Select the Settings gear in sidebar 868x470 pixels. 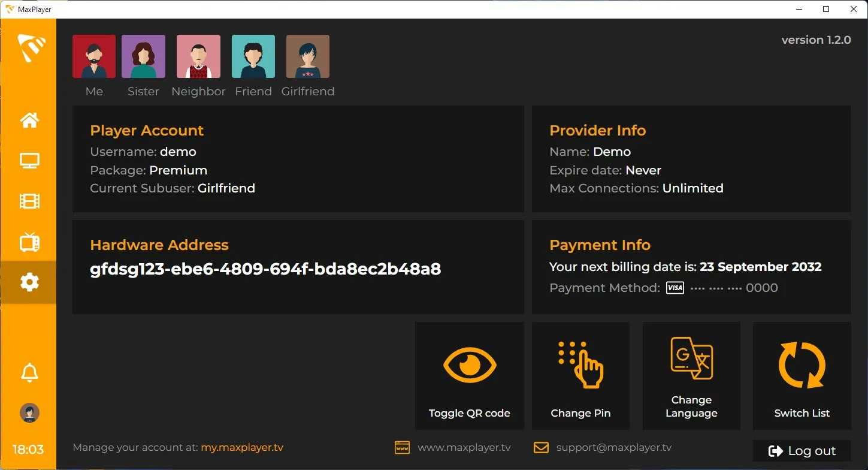click(x=29, y=282)
